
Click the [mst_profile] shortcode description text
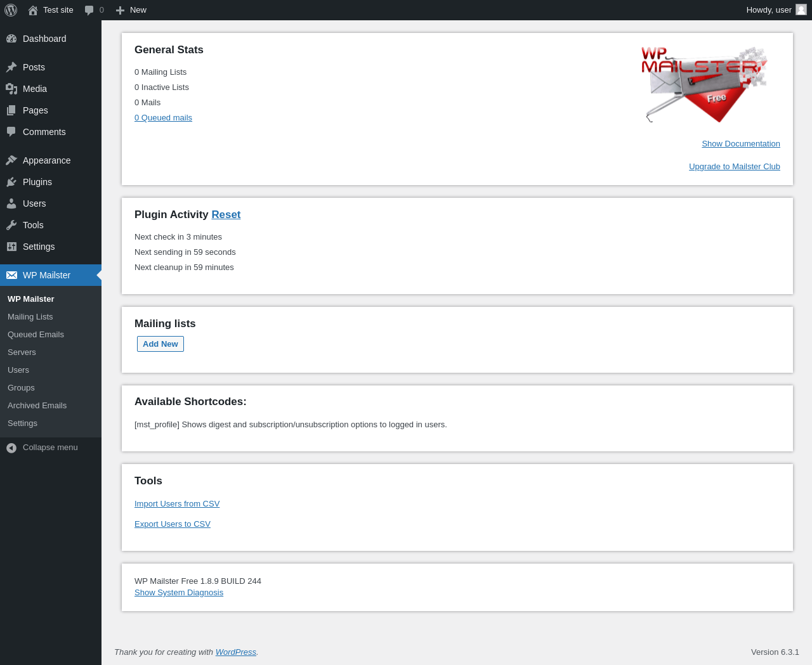pyautogui.click(x=291, y=425)
